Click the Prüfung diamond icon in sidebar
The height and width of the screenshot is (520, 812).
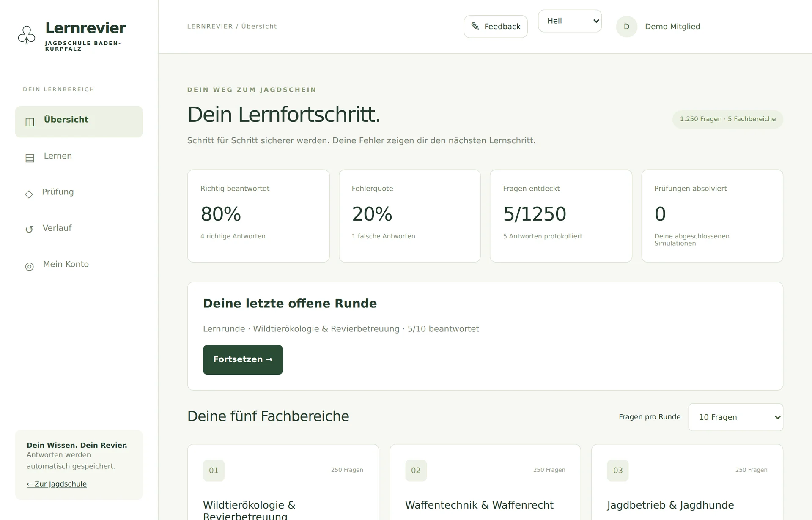click(29, 194)
